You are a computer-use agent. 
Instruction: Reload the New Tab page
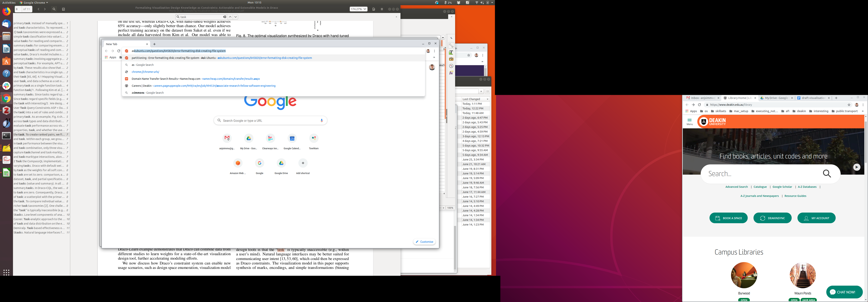pyautogui.click(x=119, y=51)
